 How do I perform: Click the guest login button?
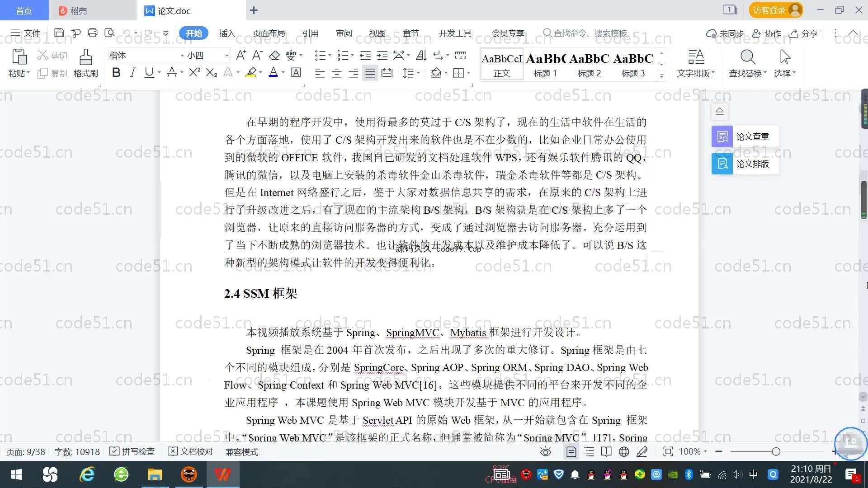click(776, 10)
